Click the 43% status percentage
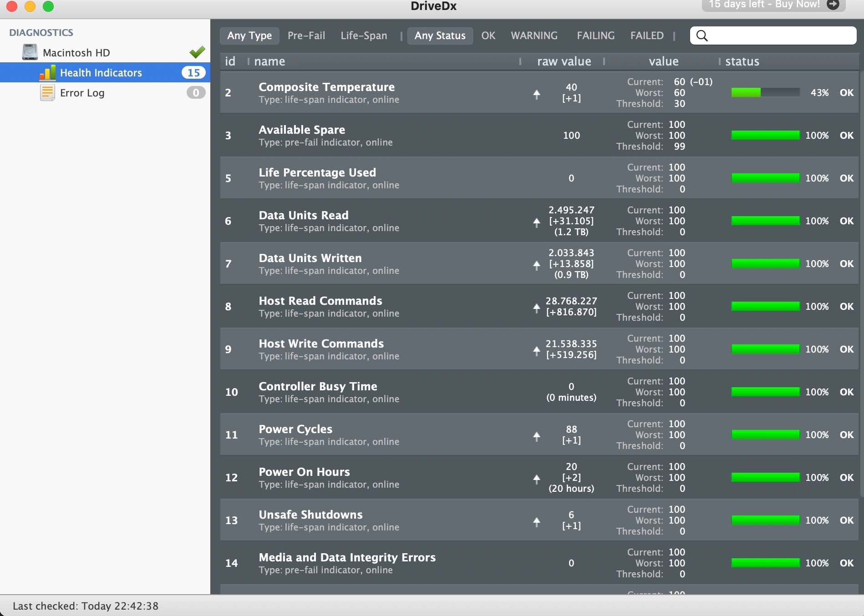 coord(819,93)
